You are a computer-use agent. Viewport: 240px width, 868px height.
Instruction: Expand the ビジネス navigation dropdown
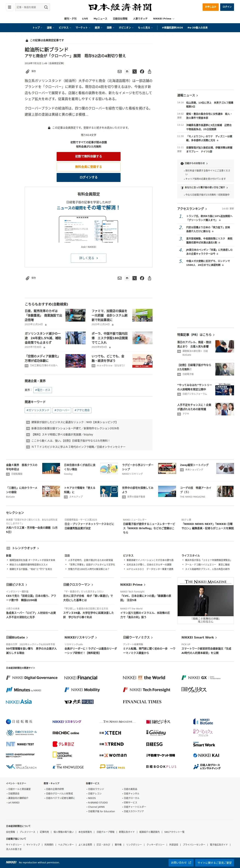coord(65,28)
